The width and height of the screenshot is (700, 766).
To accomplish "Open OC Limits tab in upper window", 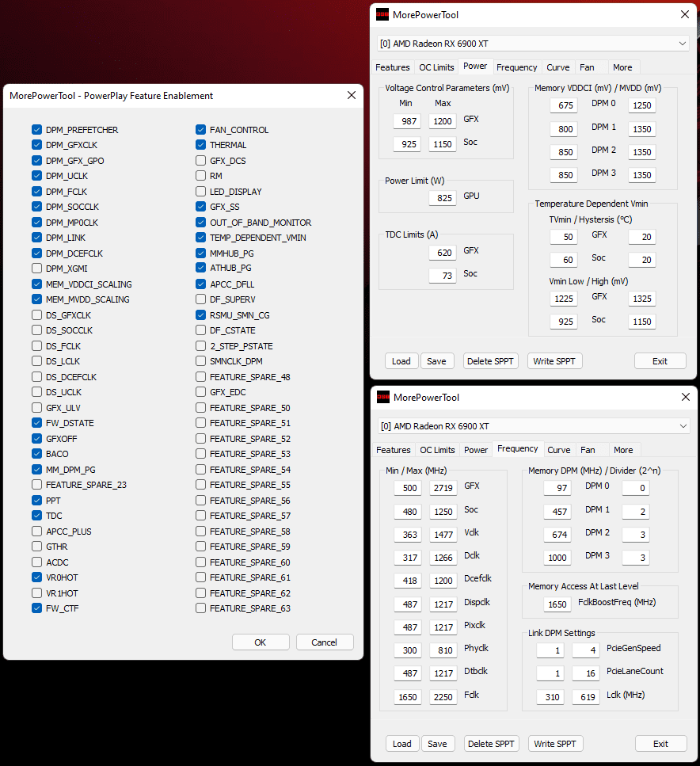I will coord(436,67).
